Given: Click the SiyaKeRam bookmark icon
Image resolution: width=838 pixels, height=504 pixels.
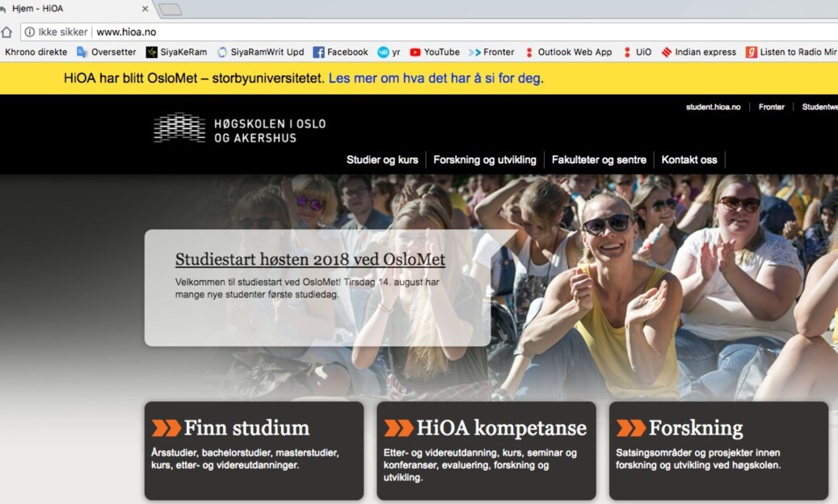Looking at the screenshot, I should 152,52.
